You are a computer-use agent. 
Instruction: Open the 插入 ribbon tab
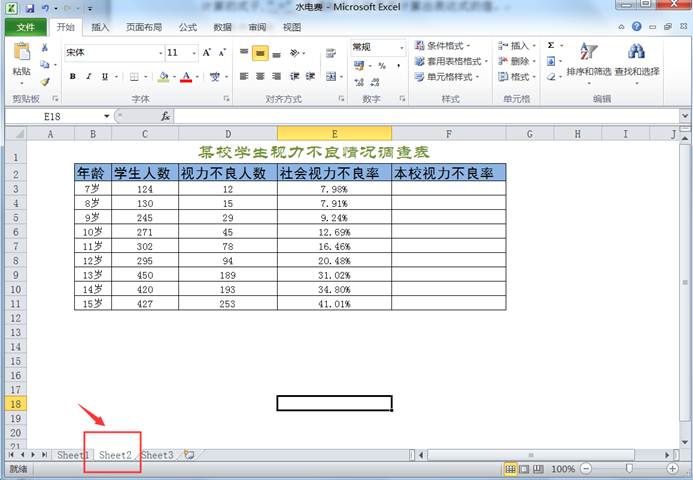pos(100,27)
